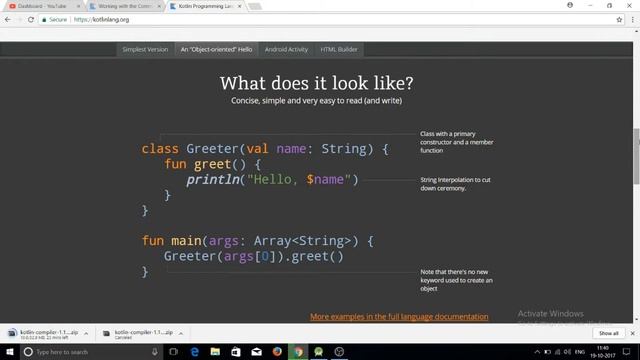Show the Simplest Version code example

click(x=145, y=49)
